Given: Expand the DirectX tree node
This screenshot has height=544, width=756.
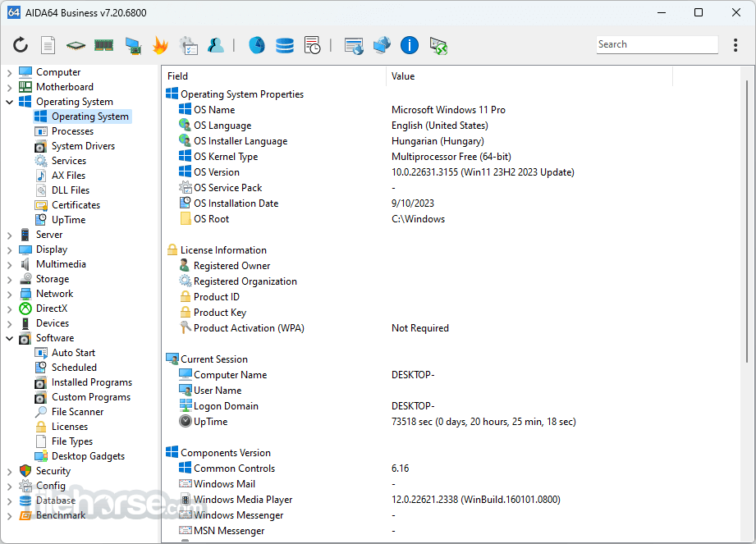Looking at the screenshot, I should 10,309.
